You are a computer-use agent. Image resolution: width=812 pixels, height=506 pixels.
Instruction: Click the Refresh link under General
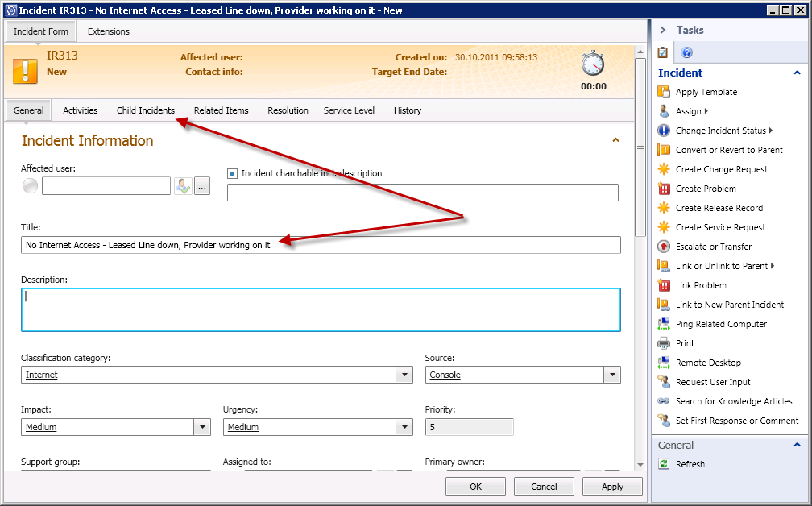(690, 464)
